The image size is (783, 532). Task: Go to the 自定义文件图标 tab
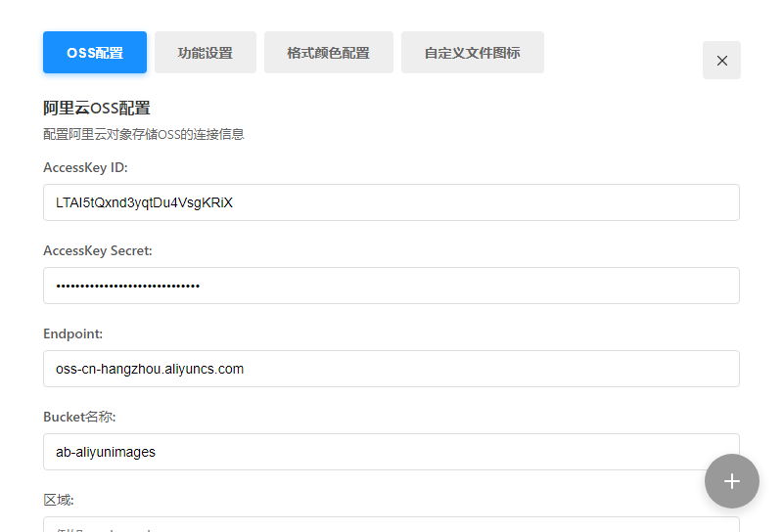coord(472,53)
